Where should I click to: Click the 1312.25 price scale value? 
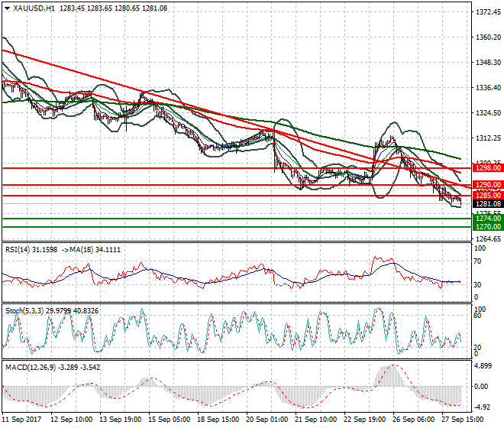tap(488, 138)
